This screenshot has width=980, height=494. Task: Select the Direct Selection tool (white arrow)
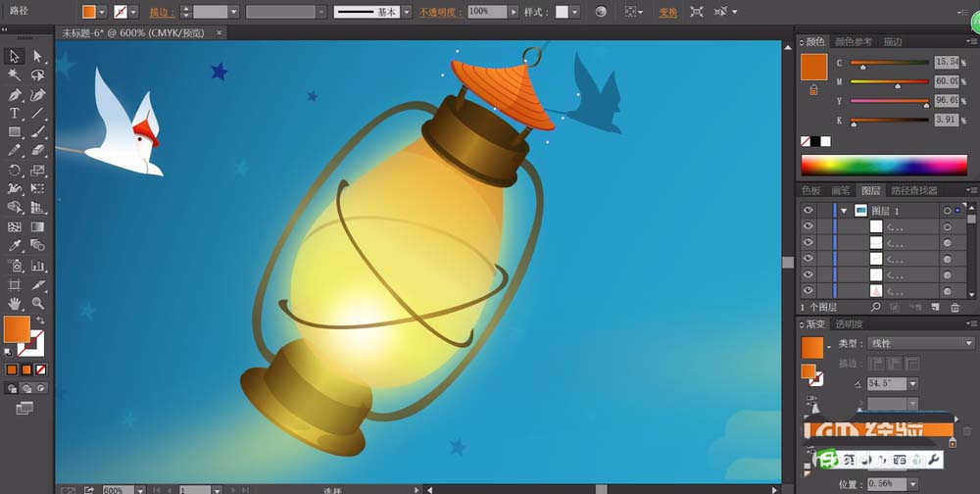pos(37,56)
